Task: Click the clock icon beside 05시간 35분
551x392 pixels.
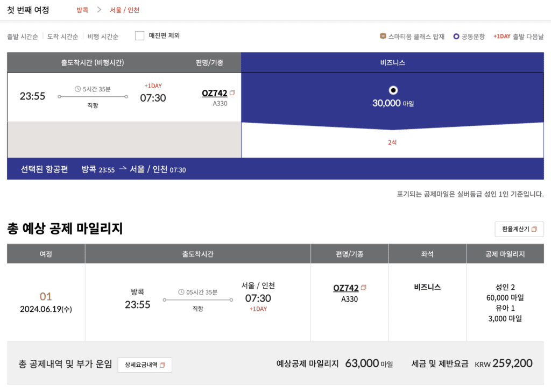Action: [x=181, y=292]
